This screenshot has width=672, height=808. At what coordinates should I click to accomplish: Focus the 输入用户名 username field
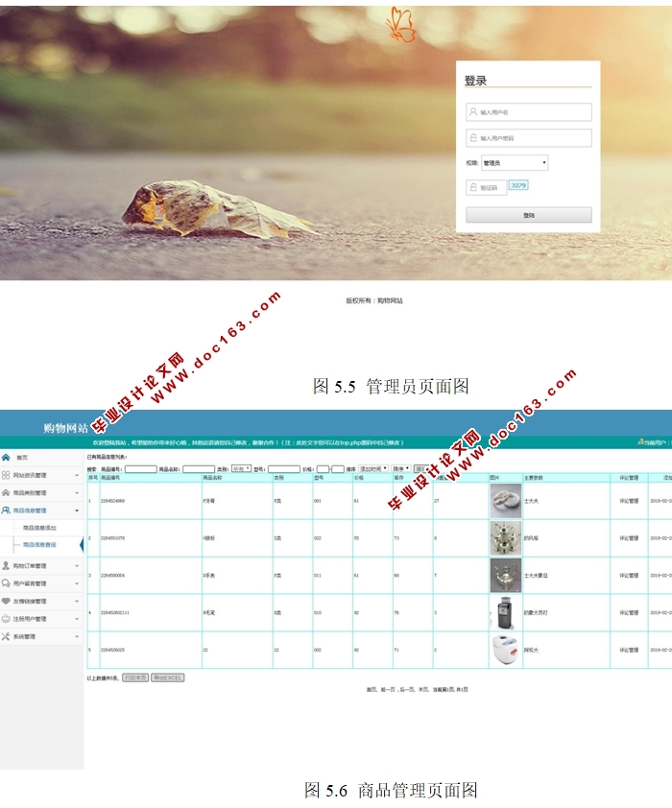(529, 112)
